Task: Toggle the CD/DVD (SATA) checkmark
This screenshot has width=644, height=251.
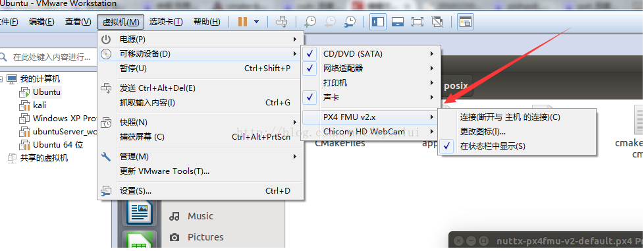Action: (310, 54)
